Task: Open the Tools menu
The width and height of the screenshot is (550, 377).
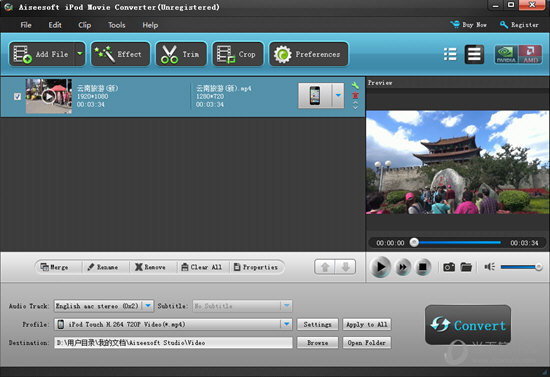Action: coord(116,25)
